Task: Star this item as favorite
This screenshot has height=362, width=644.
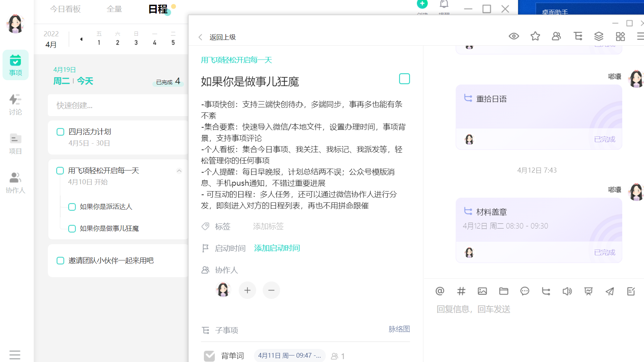Action: coord(535,36)
